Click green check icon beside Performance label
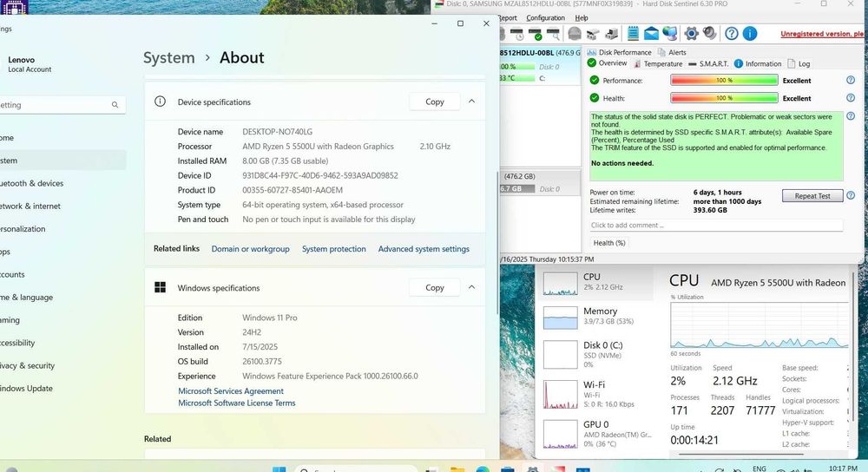This screenshot has width=868, height=472. pyautogui.click(x=595, y=80)
